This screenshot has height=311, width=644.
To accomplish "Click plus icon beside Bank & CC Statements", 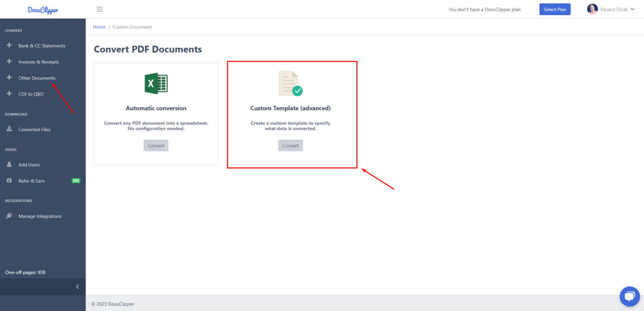I will pyautogui.click(x=9, y=45).
